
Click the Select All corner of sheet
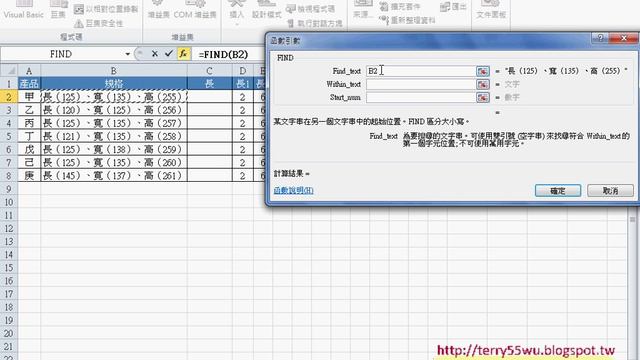[9, 71]
